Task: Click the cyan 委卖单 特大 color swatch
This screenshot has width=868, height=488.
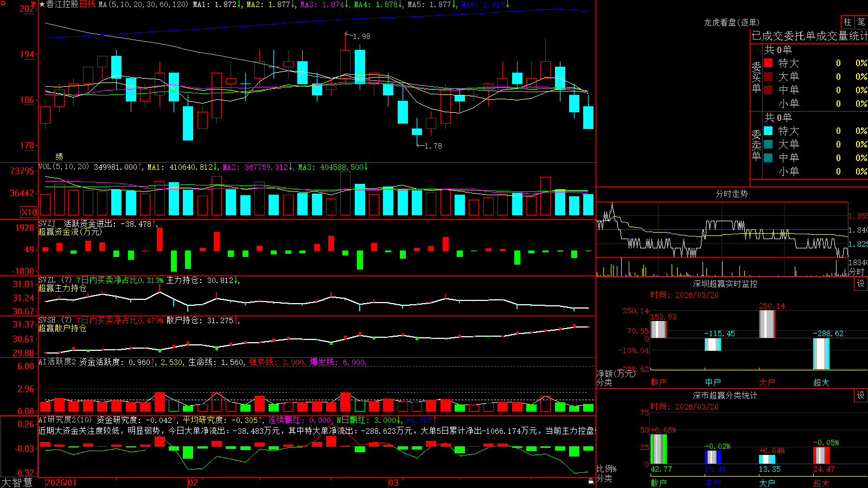Action: click(768, 131)
